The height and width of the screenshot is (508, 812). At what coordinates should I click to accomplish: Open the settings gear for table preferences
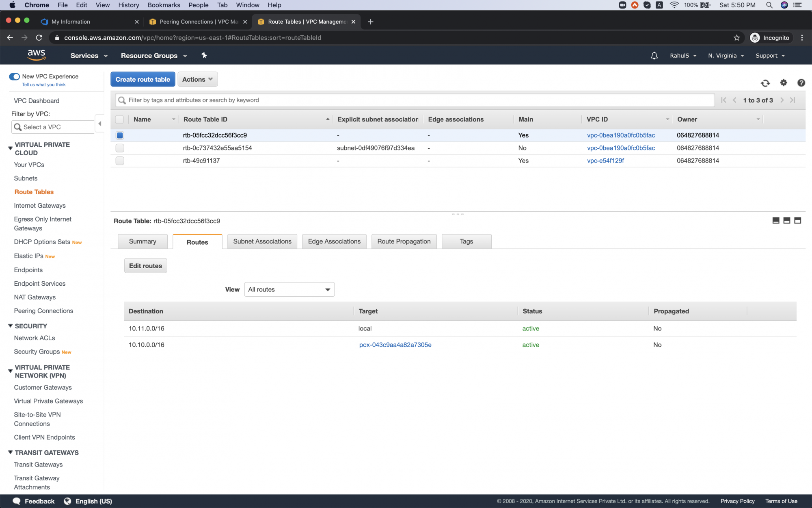(x=784, y=83)
